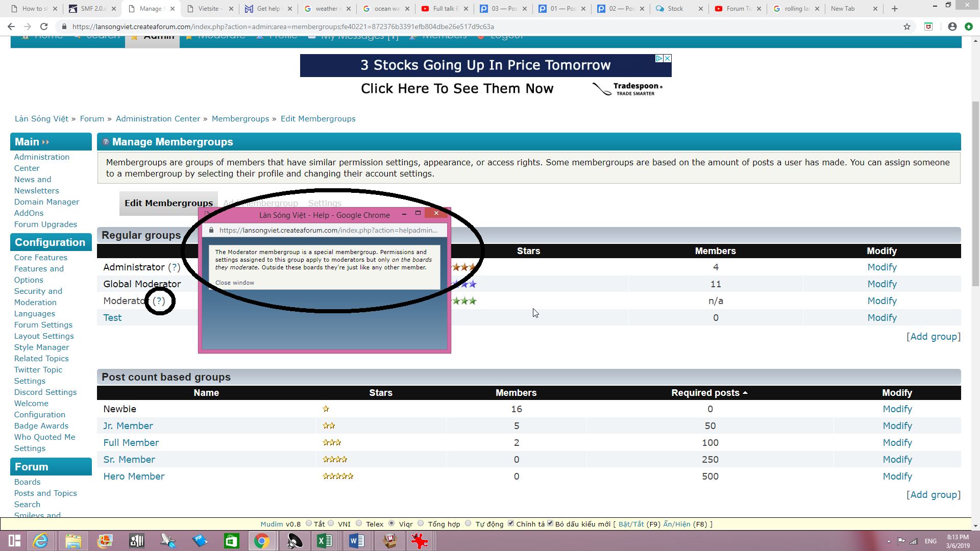Open the speaker app icon in taskbar
This screenshot has height=551, width=980.
click(295, 541)
